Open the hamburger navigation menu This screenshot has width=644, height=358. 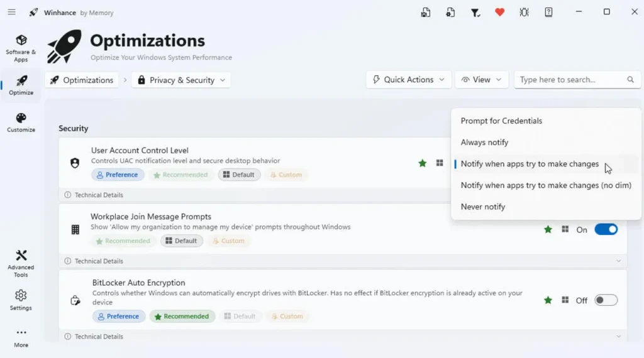[11, 12]
